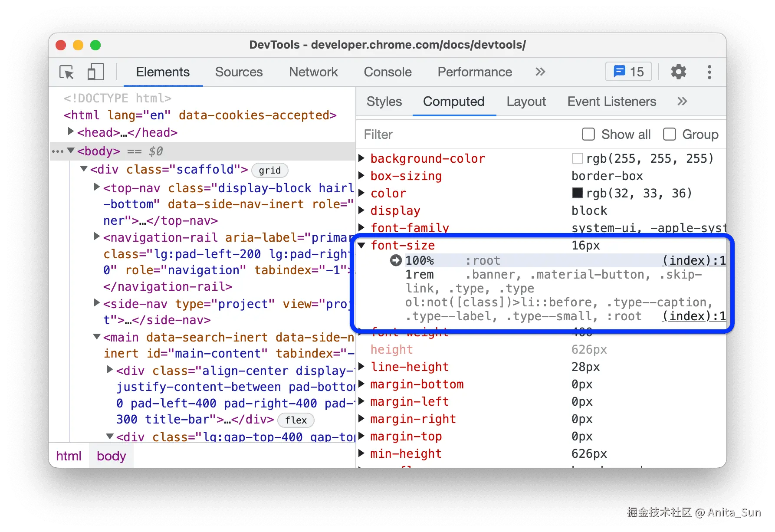Open the Network tab
775x532 pixels.
313,72
